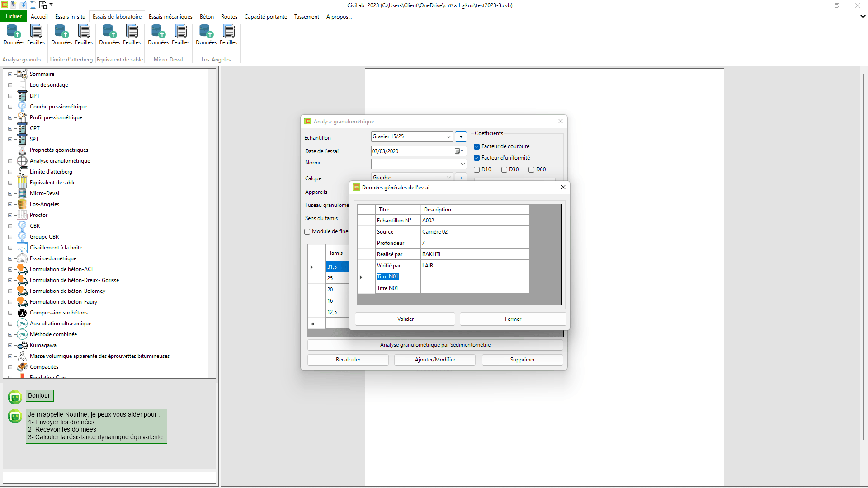Check Module de finesse option
868x488 pixels.
click(307, 231)
